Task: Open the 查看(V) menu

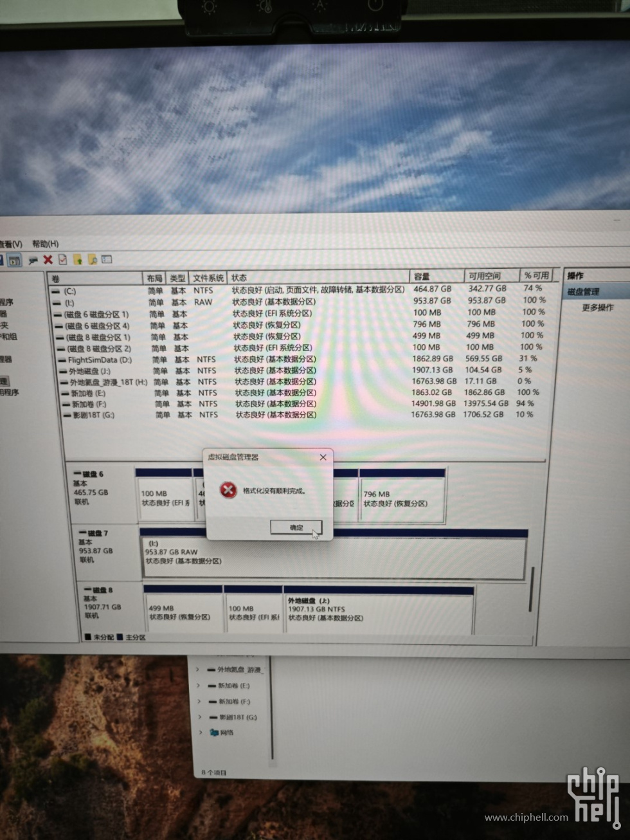Action: (10, 244)
